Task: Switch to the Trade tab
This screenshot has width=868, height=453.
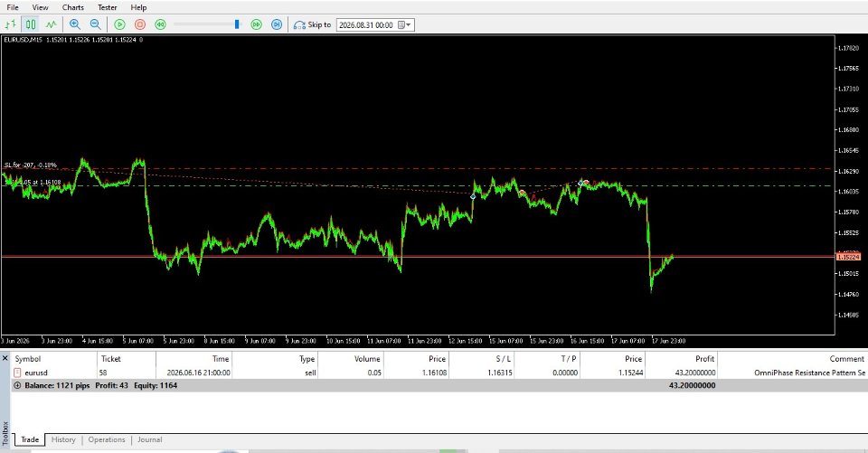Action: pos(30,439)
